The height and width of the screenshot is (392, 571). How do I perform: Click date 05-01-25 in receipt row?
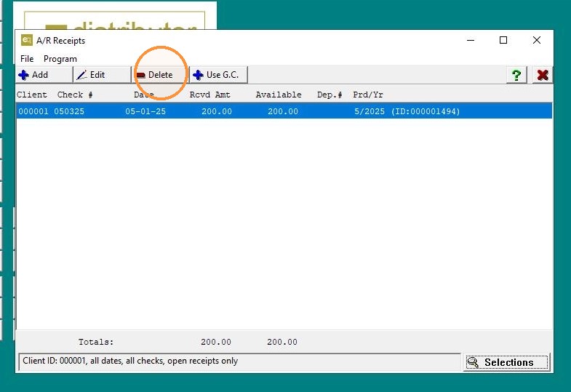point(145,111)
